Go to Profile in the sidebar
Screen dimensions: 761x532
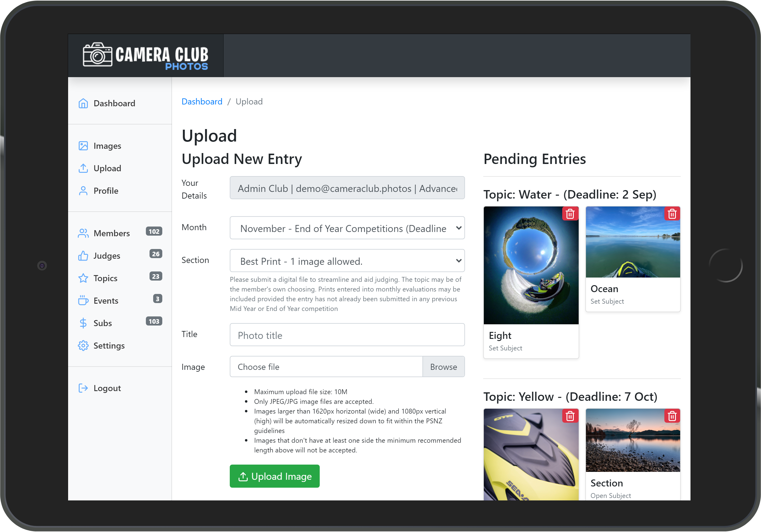(106, 191)
